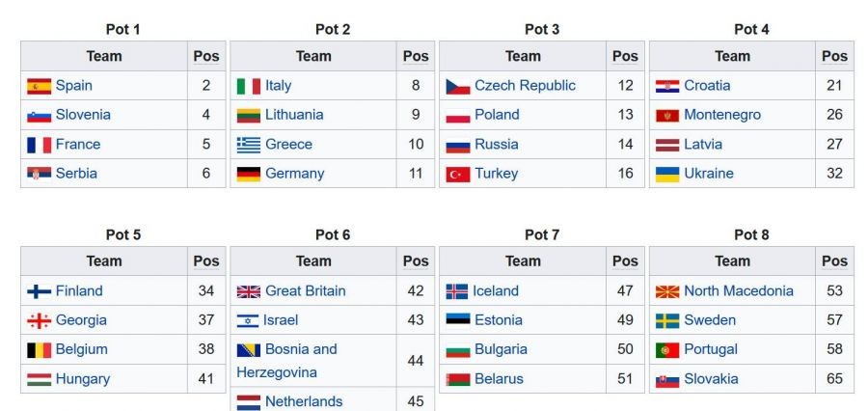Screen dimensions: 868x411
Task: Click the Pot 8 Pos column header
Action: (834, 260)
